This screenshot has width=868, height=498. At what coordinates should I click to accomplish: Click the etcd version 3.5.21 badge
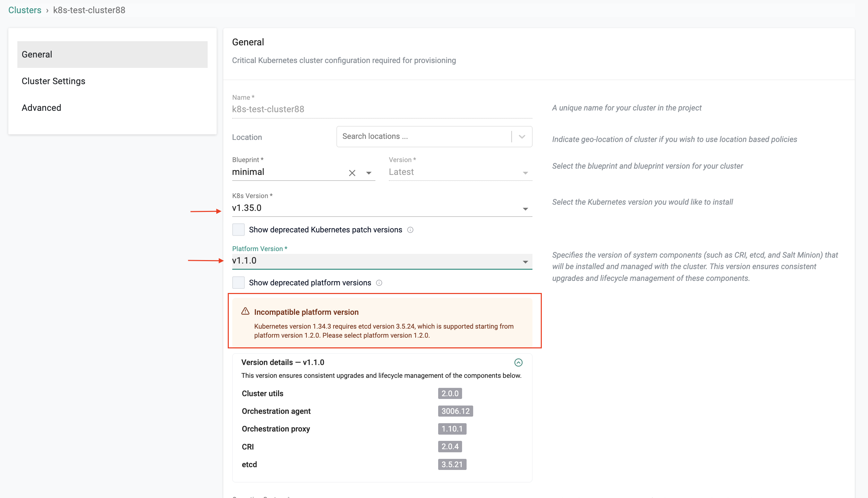pyautogui.click(x=452, y=464)
